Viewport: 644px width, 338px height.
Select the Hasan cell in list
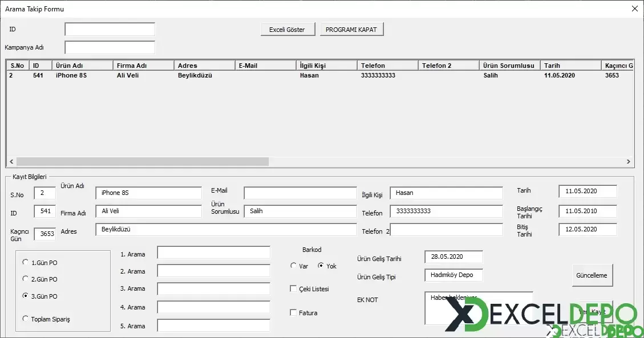coord(309,75)
